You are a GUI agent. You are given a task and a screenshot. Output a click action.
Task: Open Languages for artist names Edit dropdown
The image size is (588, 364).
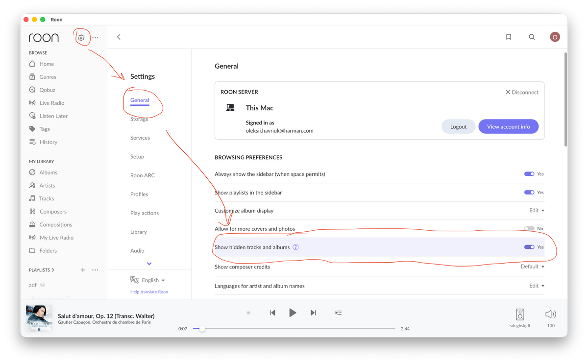tap(537, 286)
